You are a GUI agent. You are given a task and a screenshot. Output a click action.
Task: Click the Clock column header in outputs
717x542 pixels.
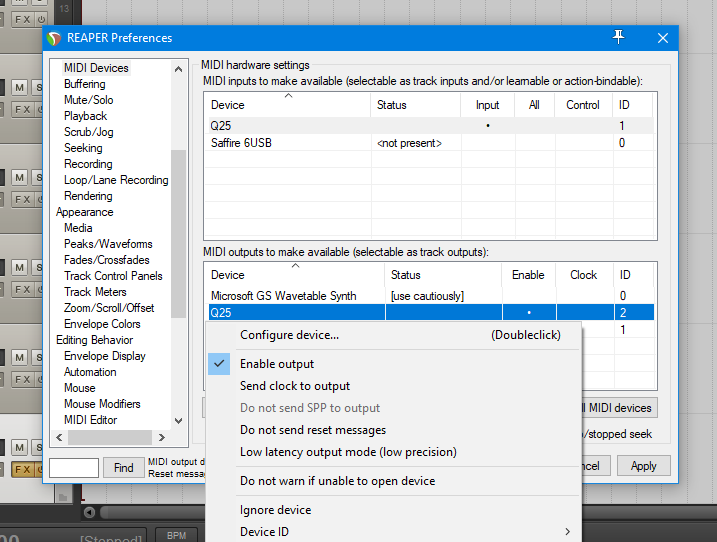[584, 275]
